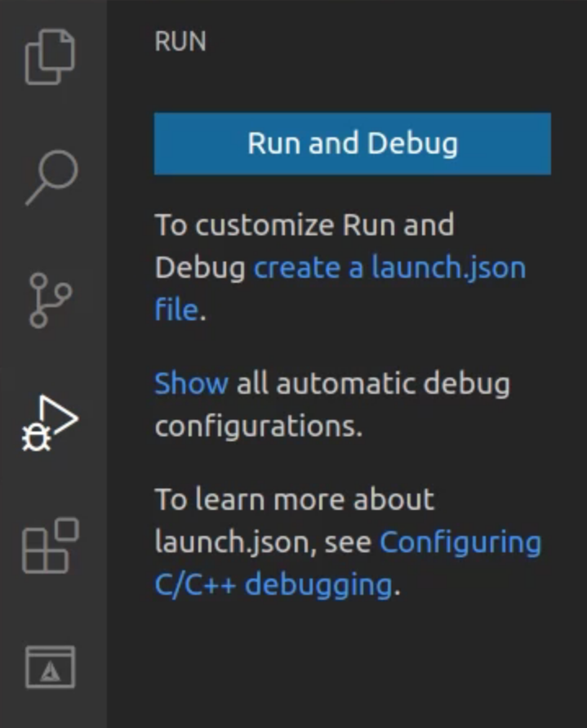
Task: Click the Show link for debug configurations
Action: pyautogui.click(x=191, y=383)
